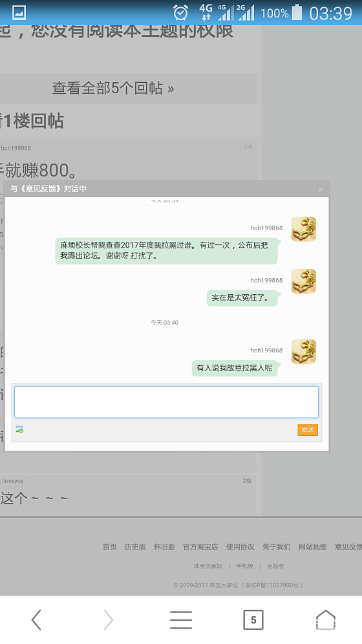362x644 pixels.
Task: Tap the 今天 03:40 timestamp
Action: 164,323
